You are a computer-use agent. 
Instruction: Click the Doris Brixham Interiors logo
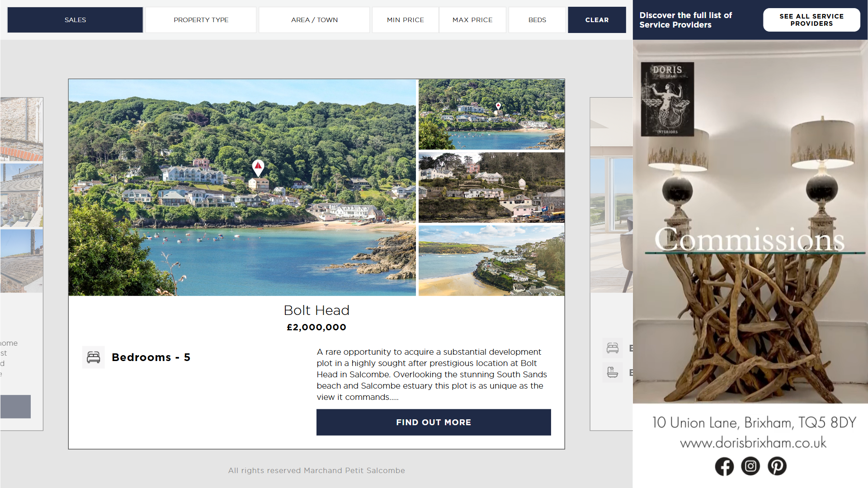pyautogui.click(x=667, y=99)
